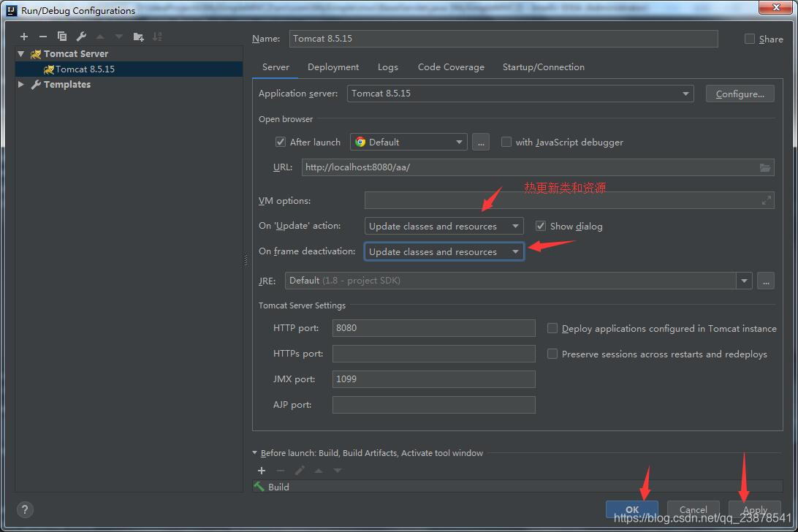
Task: Click the JMX port field
Action: pos(433,379)
